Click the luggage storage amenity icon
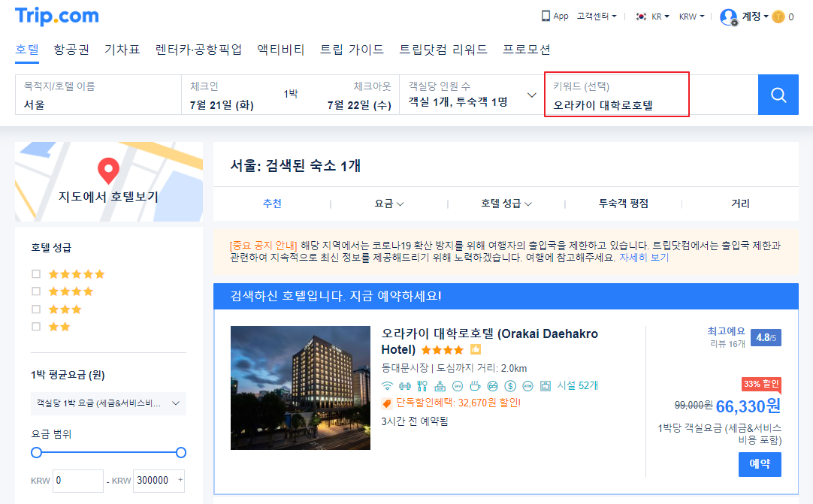This screenshot has width=813, height=504. click(x=545, y=386)
